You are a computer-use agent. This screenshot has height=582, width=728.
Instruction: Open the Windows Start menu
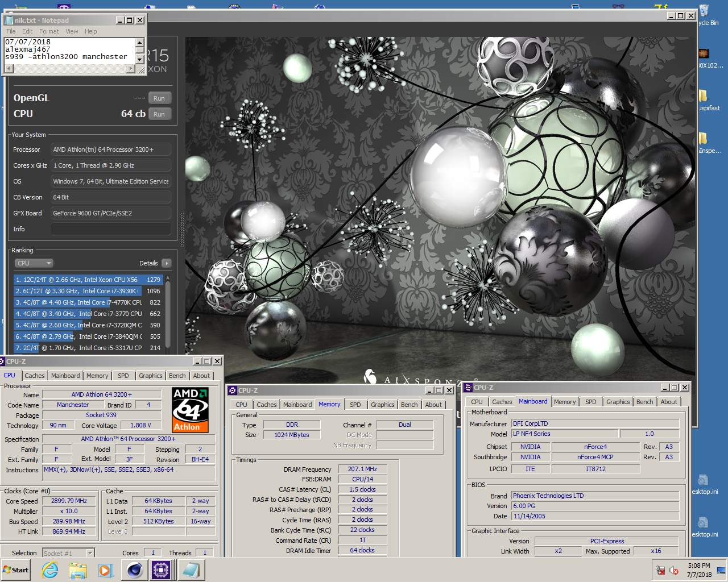pos(15,570)
